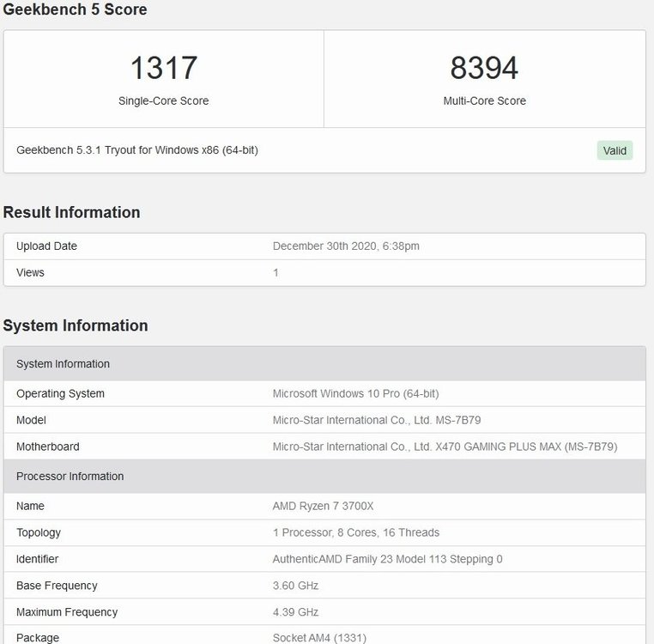
Task: Select the Geekbench 5 Score heading
Action: (x=76, y=10)
